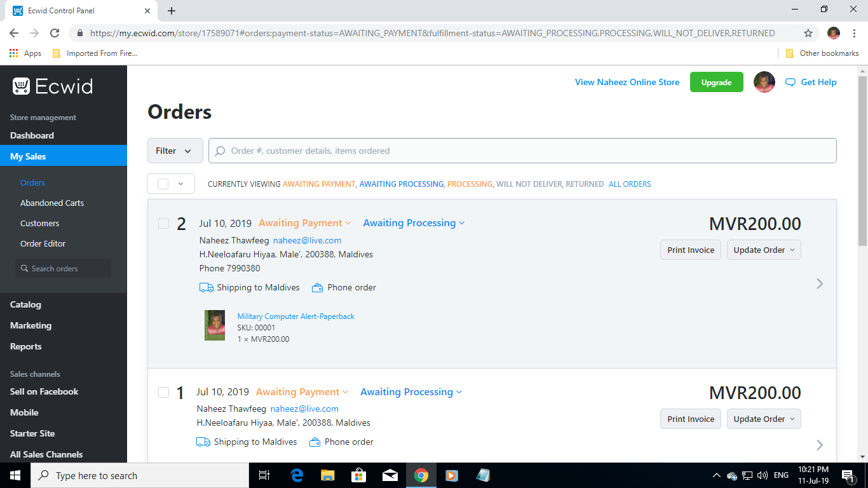Click the page vertical scrollbar
Screen dimensions: 868x488
point(862,161)
